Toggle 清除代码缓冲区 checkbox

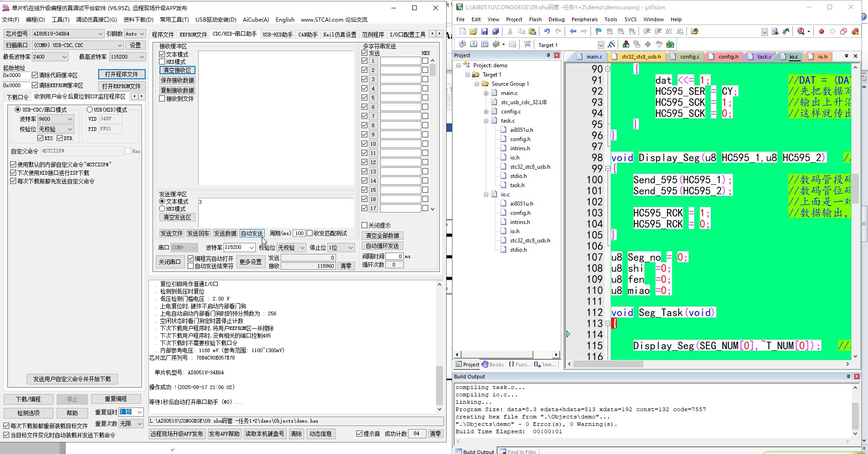click(35, 75)
